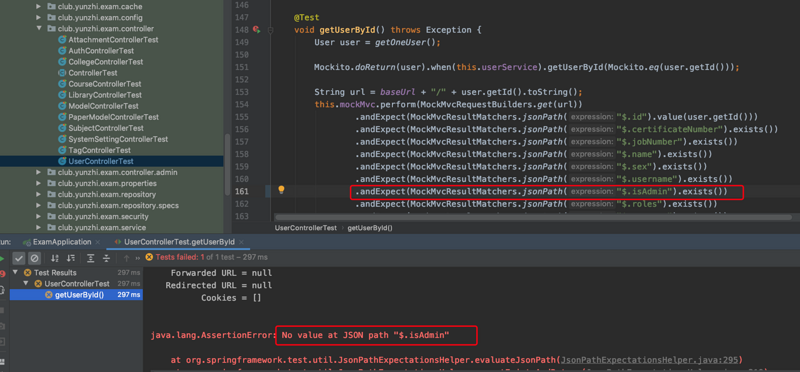Click java.lang.AssertionError text in console
Viewport: 800px width, 372px height.
tap(213, 335)
